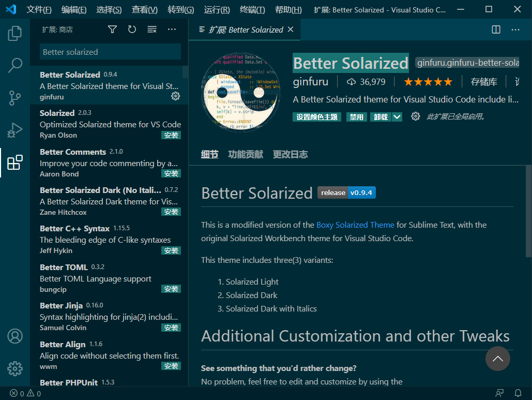Open notifications bell in status bar

coord(518,393)
